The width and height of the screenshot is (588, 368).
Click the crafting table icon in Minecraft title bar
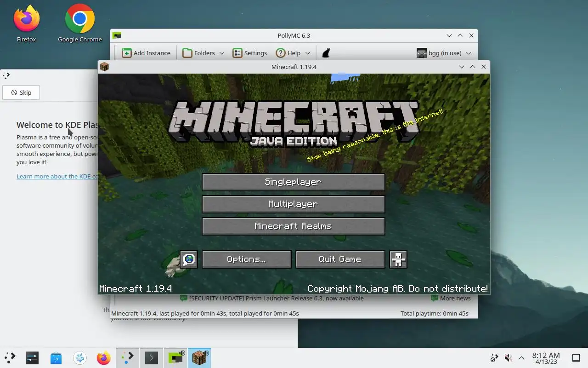104,67
